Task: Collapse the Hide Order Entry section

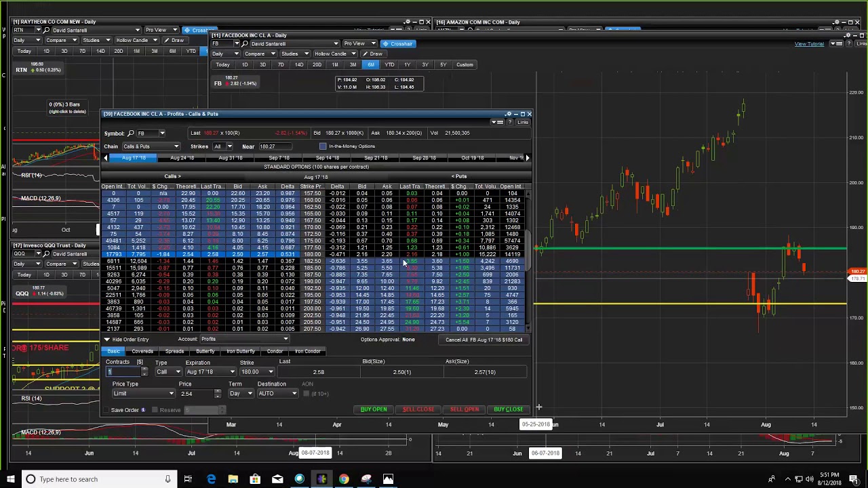Action: (x=126, y=340)
